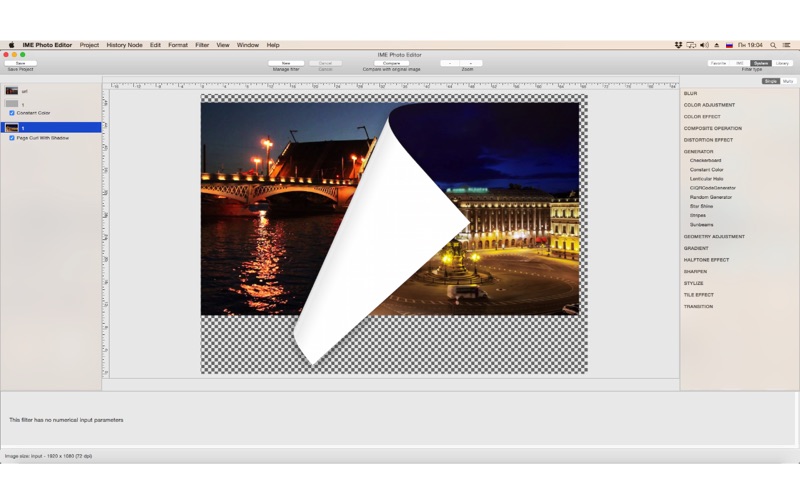Expand the GRADIENT category
Image resolution: width=800 pixels, height=500 pixels.
point(696,248)
